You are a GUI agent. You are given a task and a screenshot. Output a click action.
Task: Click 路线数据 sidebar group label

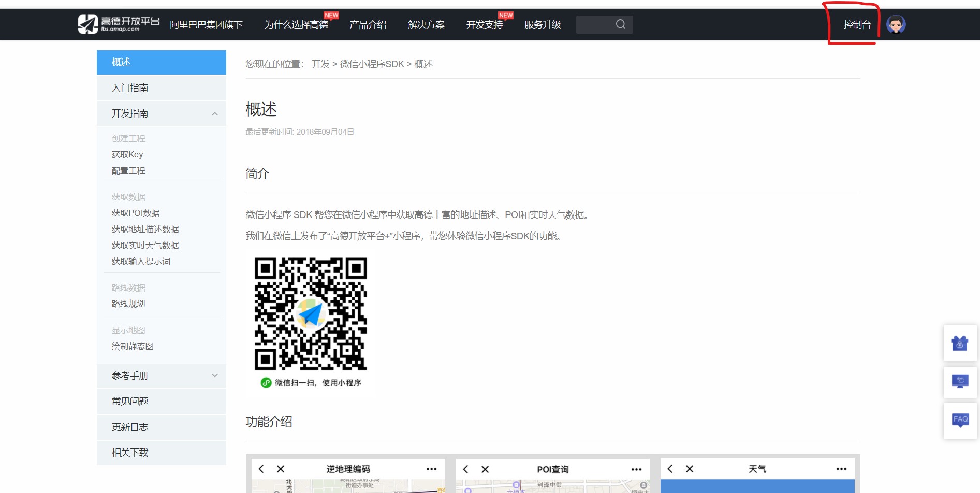(x=128, y=287)
